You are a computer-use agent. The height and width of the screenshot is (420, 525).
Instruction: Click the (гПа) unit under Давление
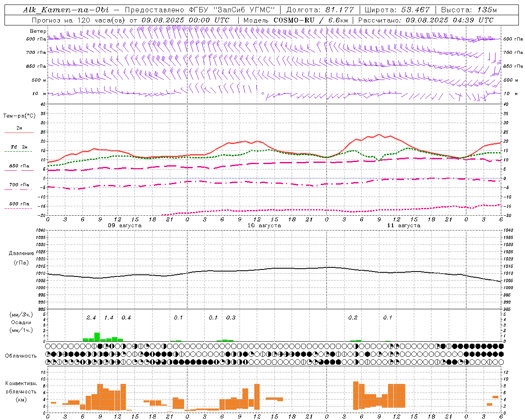point(21,262)
